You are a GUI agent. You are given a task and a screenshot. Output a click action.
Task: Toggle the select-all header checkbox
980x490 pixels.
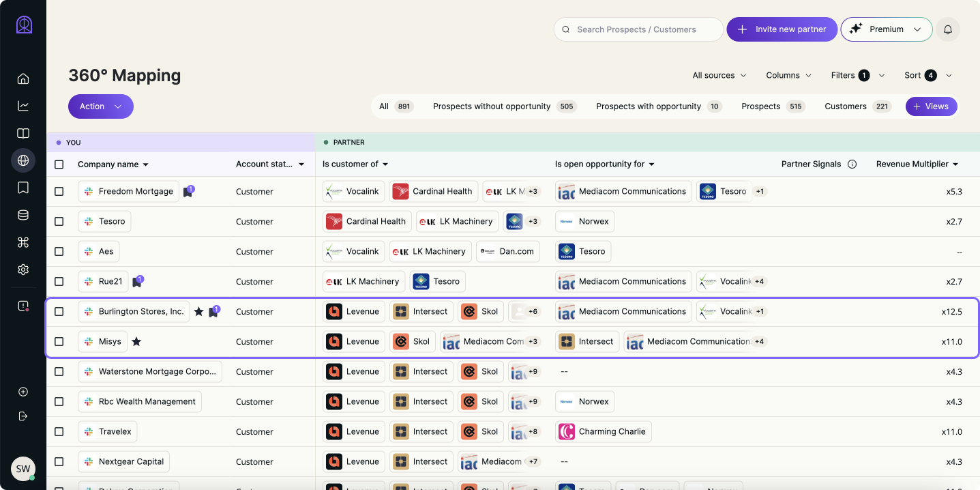click(x=59, y=164)
